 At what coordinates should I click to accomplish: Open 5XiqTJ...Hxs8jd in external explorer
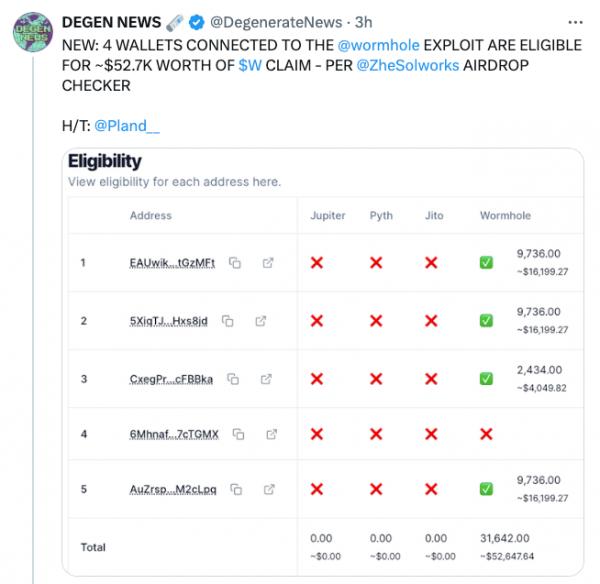coord(261,321)
